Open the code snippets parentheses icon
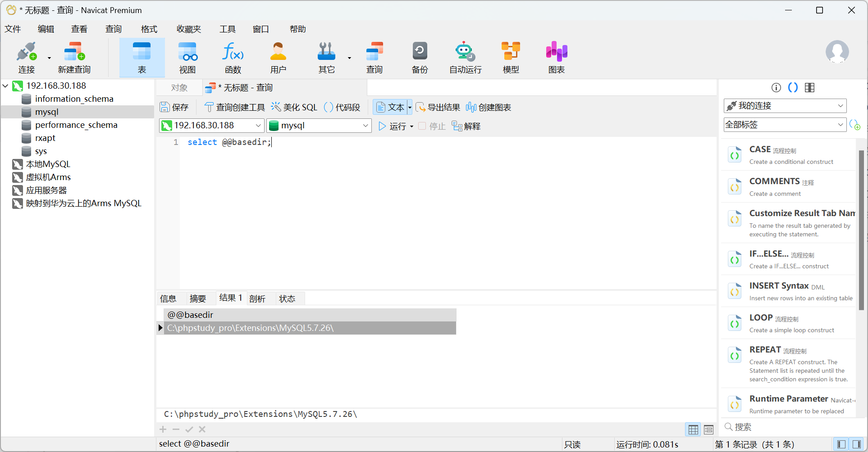Screen dimensions: 868x452 (x=793, y=88)
